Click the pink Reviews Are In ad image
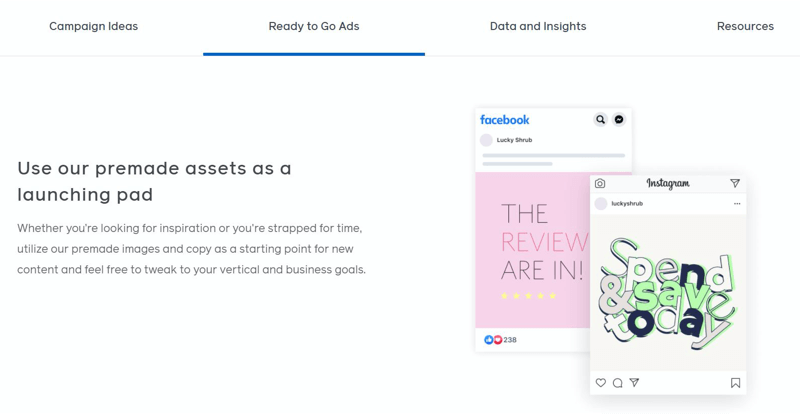 coord(533,250)
